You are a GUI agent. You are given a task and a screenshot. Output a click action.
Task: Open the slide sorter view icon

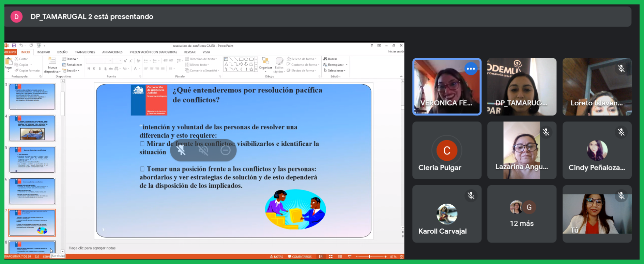tap(331, 256)
